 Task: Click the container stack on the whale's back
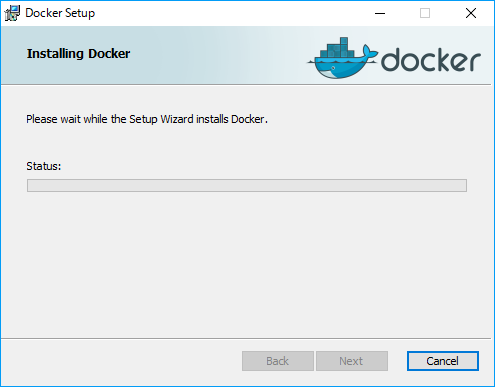coord(337,48)
